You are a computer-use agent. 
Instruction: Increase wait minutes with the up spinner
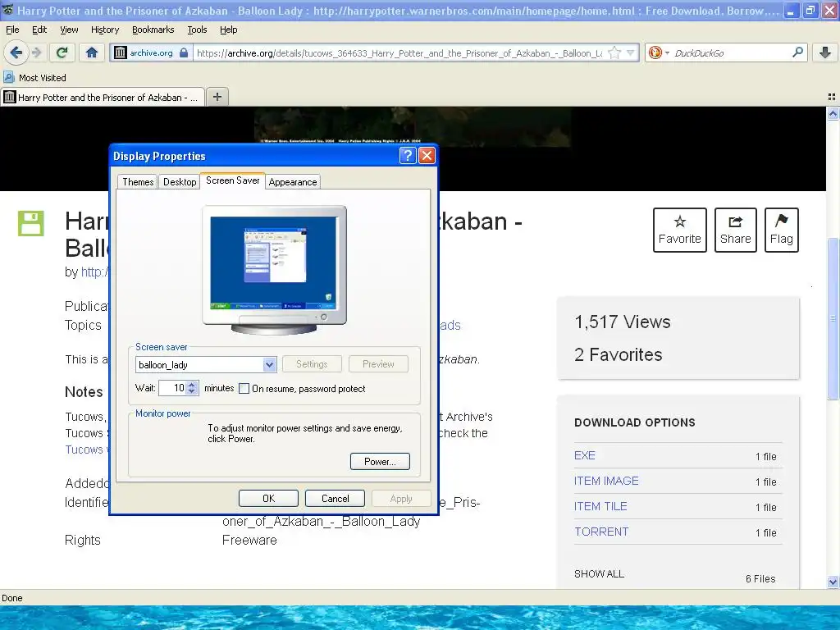click(192, 384)
